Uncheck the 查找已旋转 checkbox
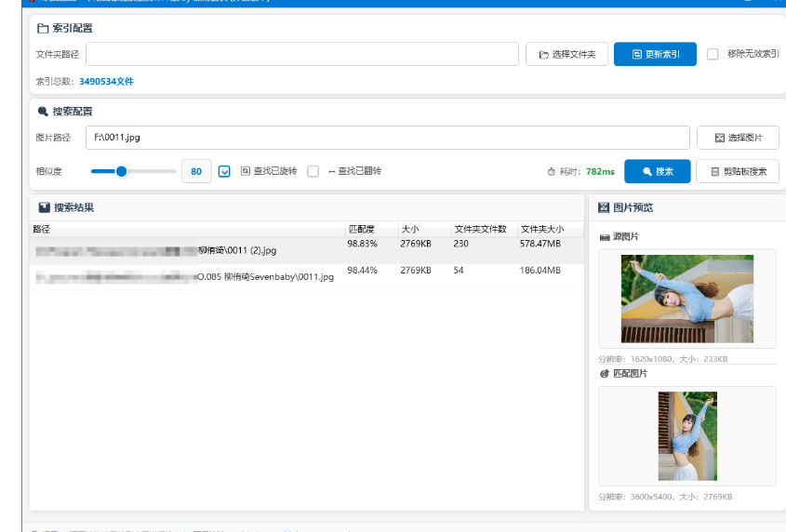786x532 pixels. coord(224,171)
